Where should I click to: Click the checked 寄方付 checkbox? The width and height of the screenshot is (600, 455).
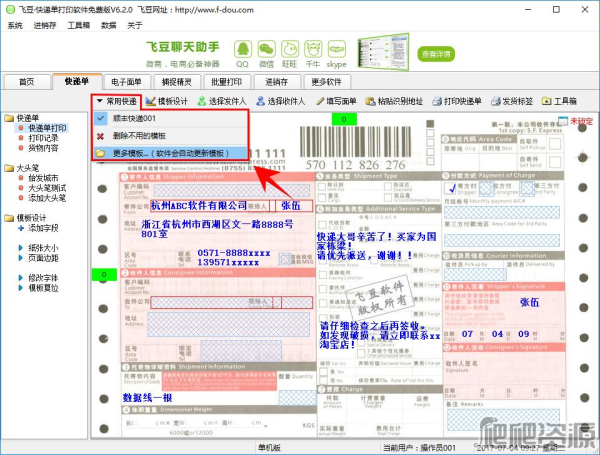coord(450,188)
